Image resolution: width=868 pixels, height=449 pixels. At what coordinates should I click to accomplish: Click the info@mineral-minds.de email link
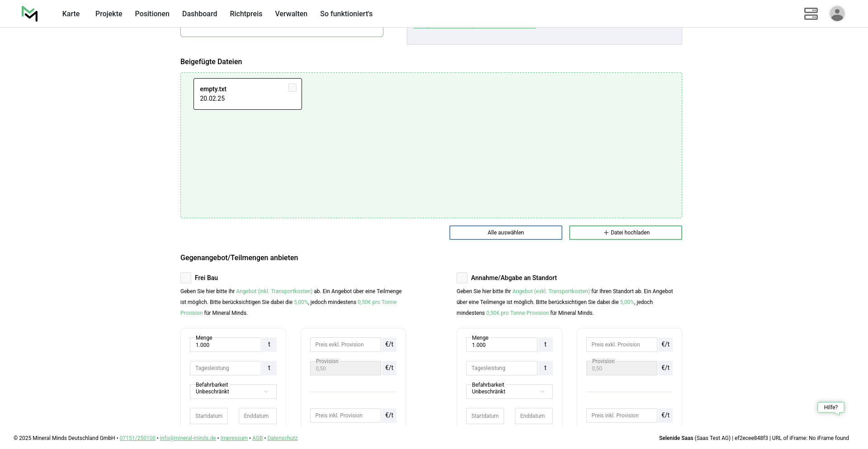pos(188,438)
